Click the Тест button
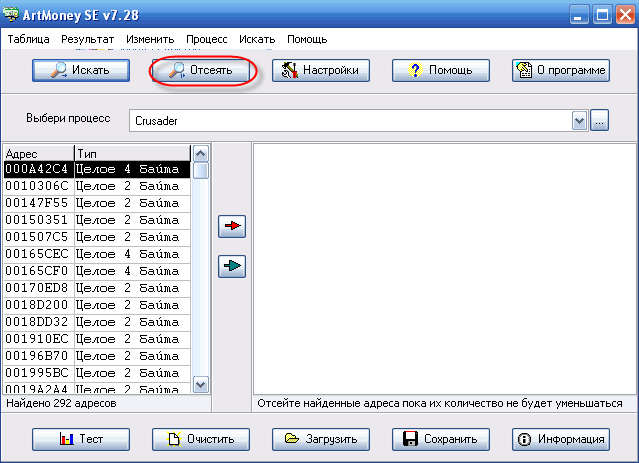Viewport: 639px width, 463px height. point(81,439)
